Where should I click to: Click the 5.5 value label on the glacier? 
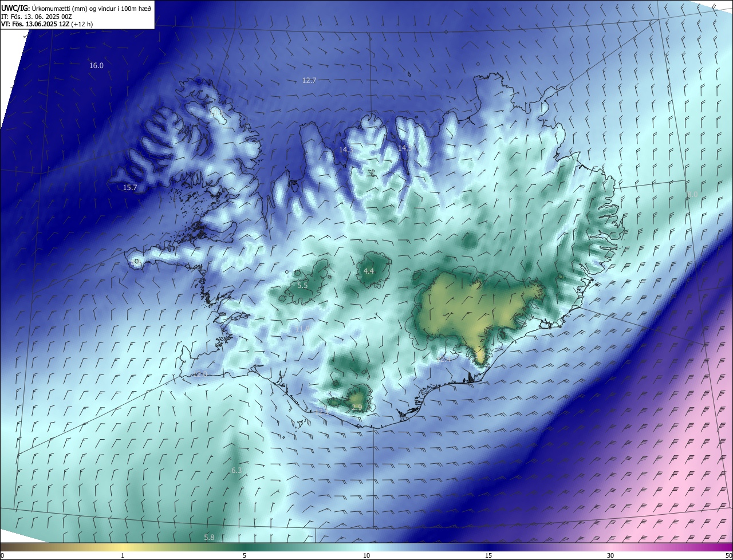coord(302,285)
